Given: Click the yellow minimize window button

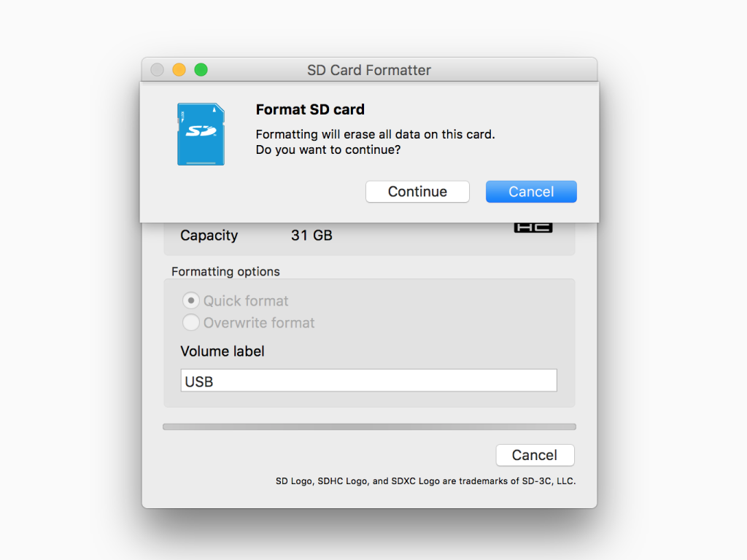Looking at the screenshot, I should [179, 70].
